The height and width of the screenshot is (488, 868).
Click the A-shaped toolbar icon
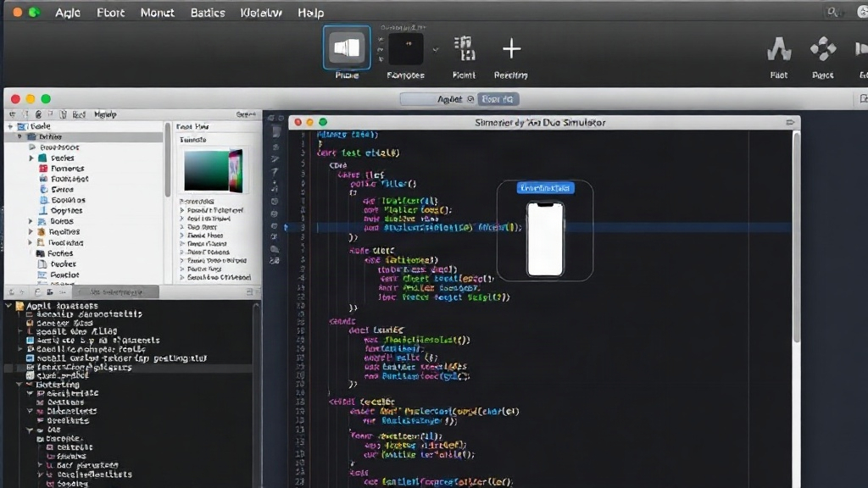(779, 49)
